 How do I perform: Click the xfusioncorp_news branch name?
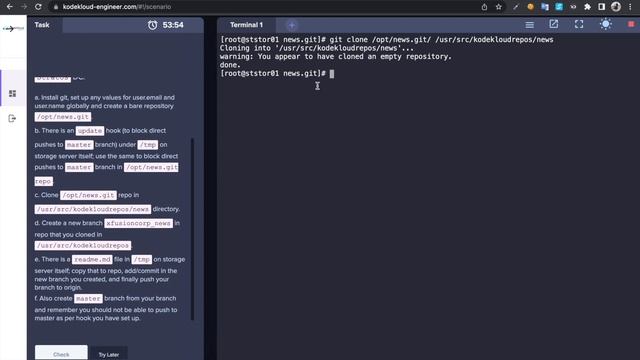click(139, 223)
